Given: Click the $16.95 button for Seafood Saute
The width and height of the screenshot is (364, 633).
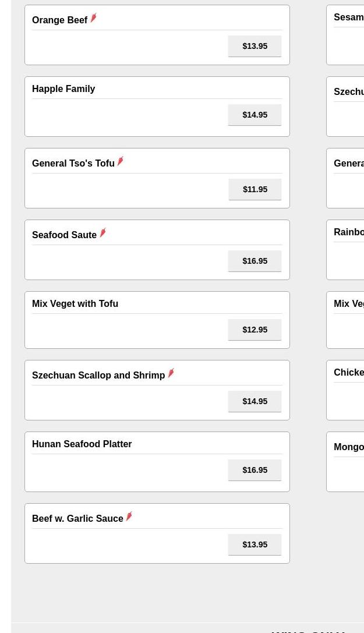Looking at the screenshot, I should pyautogui.click(x=255, y=261).
